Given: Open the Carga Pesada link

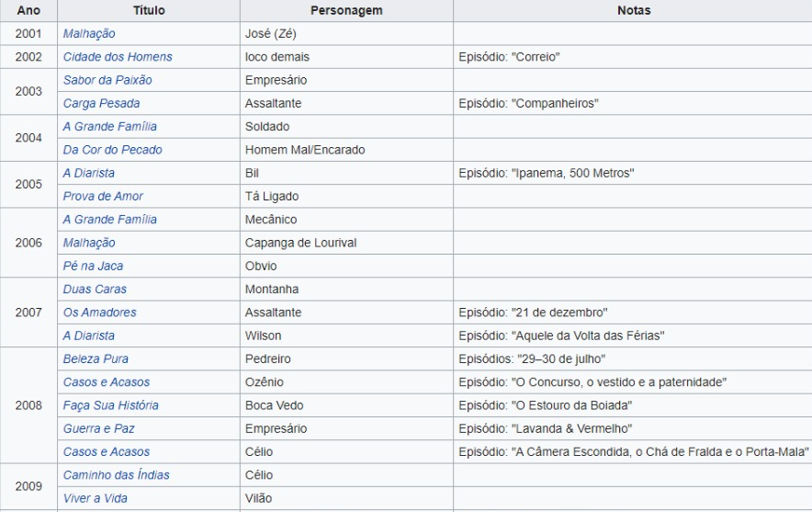Looking at the screenshot, I should (101, 104).
